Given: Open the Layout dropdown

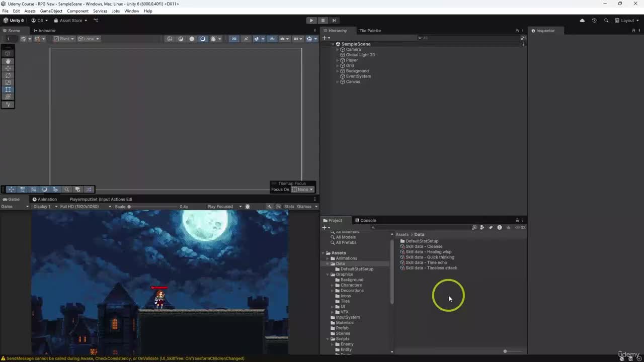Looking at the screenshot, I should tap(627, 21).
